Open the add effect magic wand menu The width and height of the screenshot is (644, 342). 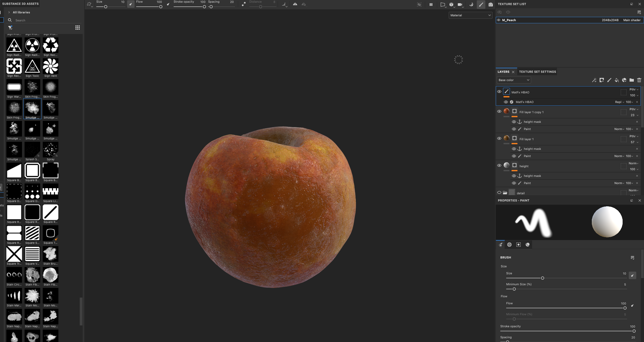coord(594,80)
